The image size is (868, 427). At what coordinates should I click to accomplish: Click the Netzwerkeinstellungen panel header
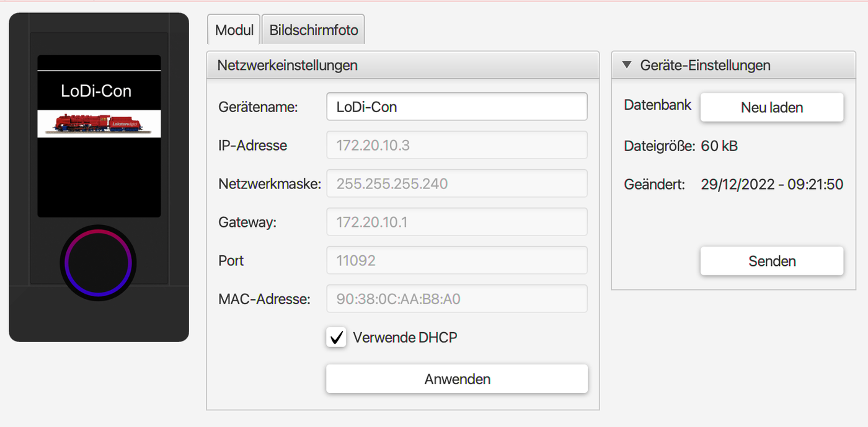pos(403,65)
